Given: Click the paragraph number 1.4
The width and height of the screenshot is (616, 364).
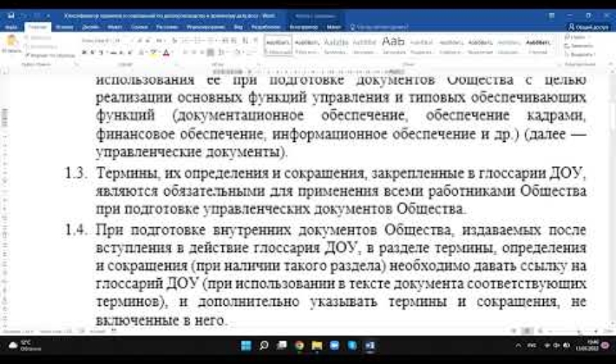Looking at the screenshot, I should pyautogui.click(x=75, y=230).
